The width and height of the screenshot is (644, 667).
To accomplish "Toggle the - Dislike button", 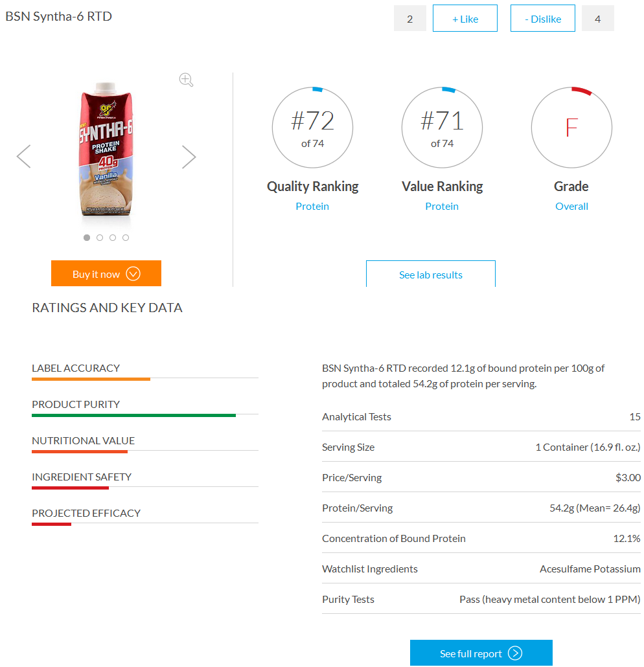I will pyautogui.click(x=542, y=18).
